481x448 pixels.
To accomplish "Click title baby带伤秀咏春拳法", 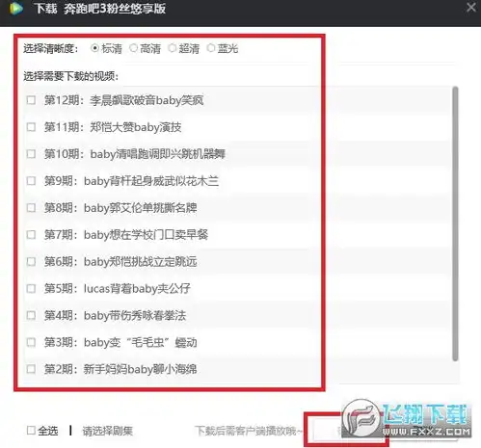I will pos(135,315).
